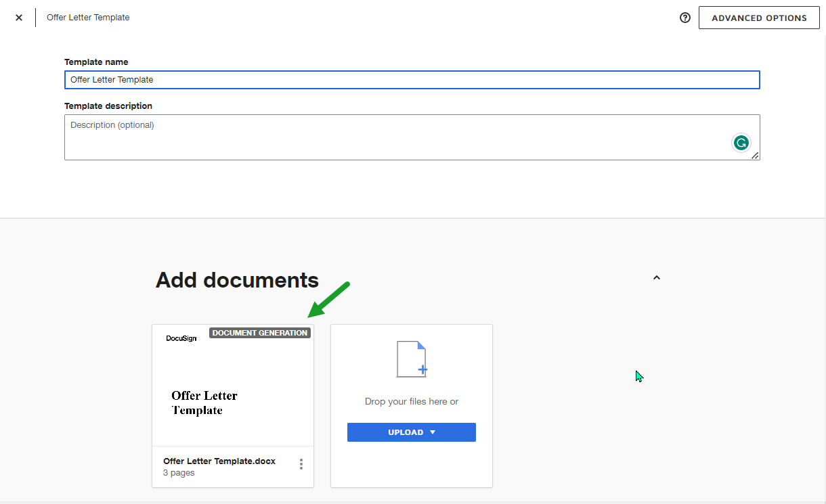This screenshot has height=504, width=826.
Task: Click the DOCUMENT GENERATION badge
Action: point(260,333)
